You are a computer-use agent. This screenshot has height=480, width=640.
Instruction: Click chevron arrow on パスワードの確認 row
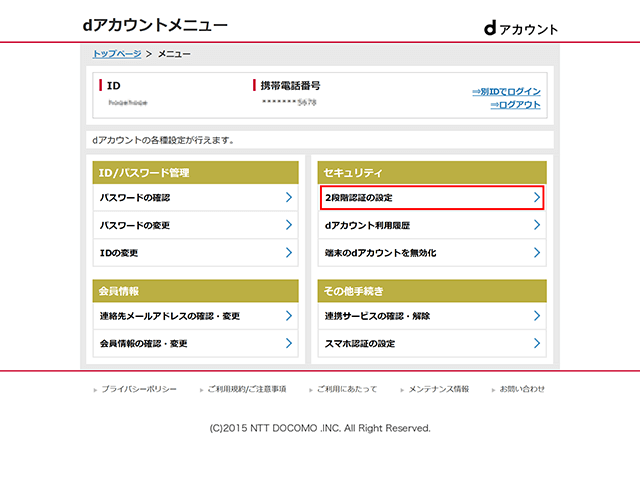coord(289,198)
